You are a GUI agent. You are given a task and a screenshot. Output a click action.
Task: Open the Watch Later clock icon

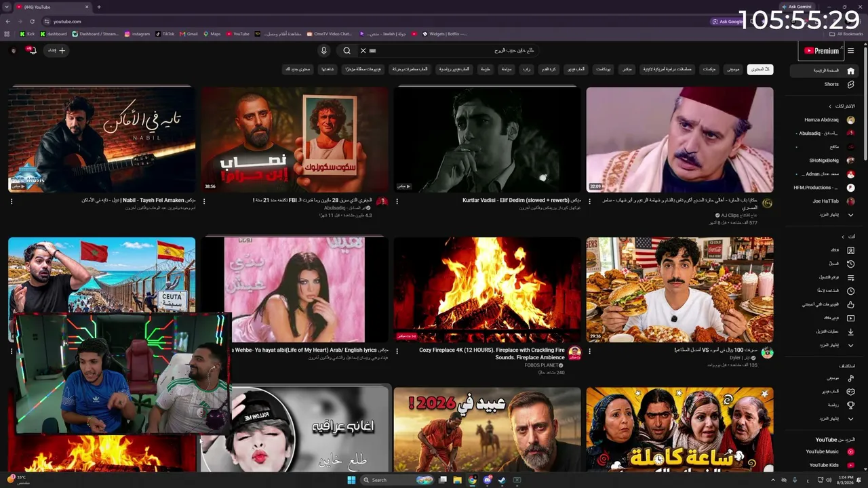tap(850, 291)
